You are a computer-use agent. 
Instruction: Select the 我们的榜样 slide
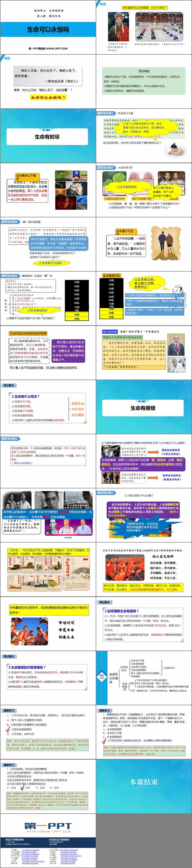pos(144,353)
